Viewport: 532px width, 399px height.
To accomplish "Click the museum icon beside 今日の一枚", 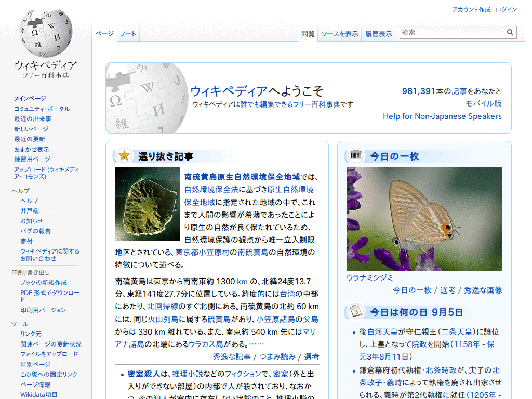I will pos(355,155).
